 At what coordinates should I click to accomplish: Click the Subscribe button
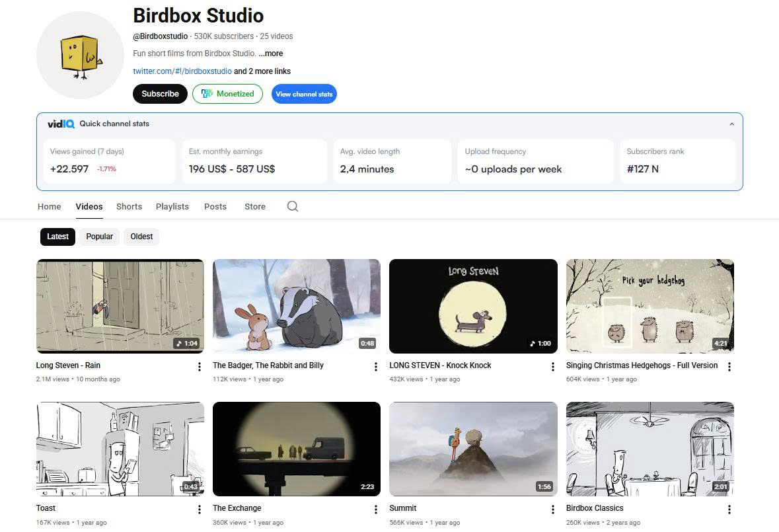pyautogui.click(x=160, y=94)
